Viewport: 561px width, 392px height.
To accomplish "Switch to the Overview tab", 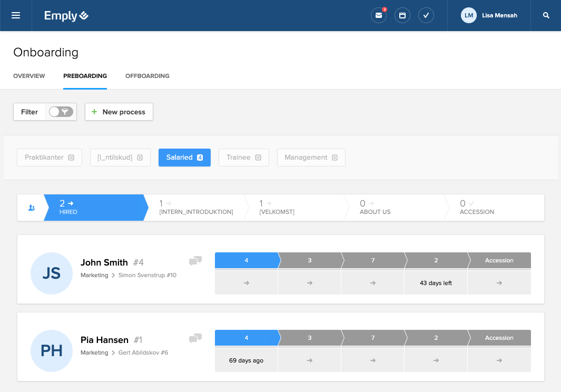I will click(29, 76).
